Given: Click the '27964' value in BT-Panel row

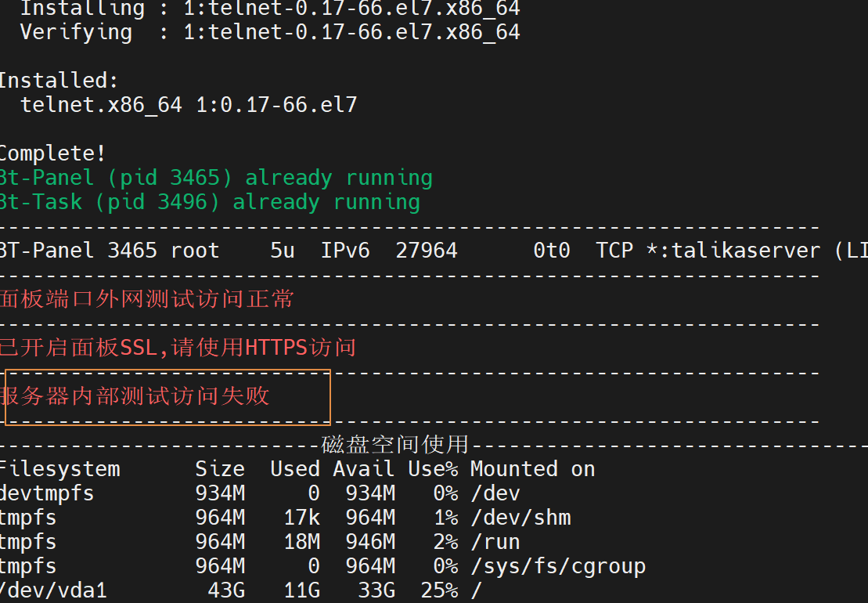Looking at the screenshot, I should [x=427, y=251].
